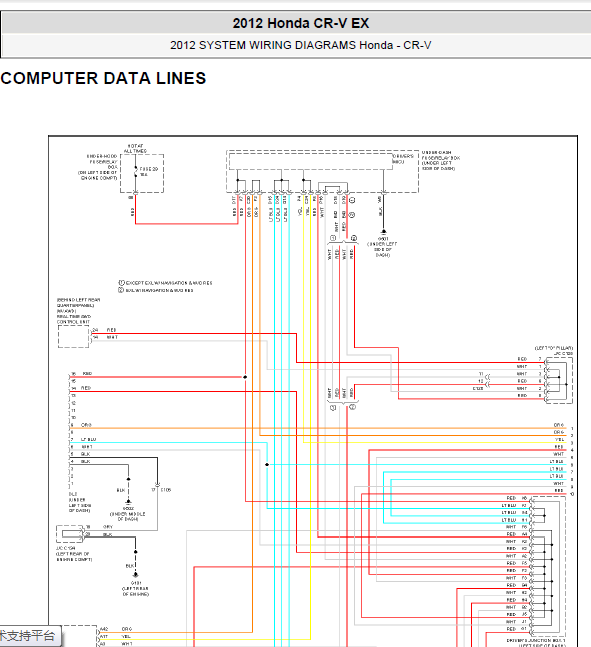
Task: Click the G101 left rear of engine label
Action: [x=136, y=588]
